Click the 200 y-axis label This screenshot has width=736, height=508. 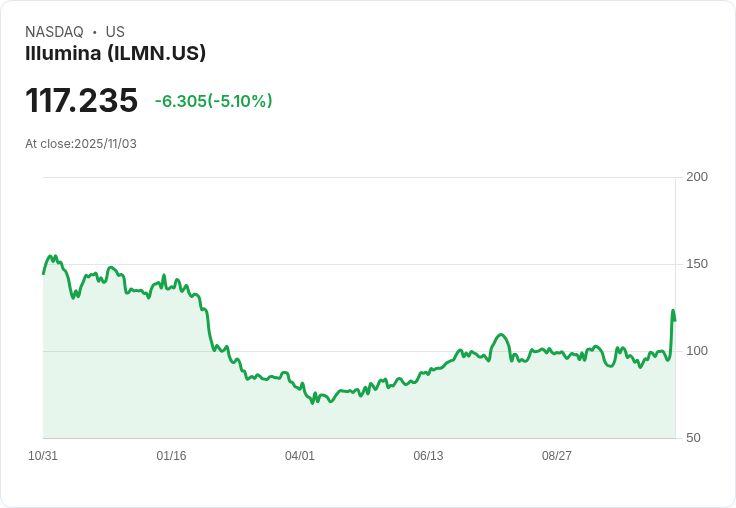697,177
